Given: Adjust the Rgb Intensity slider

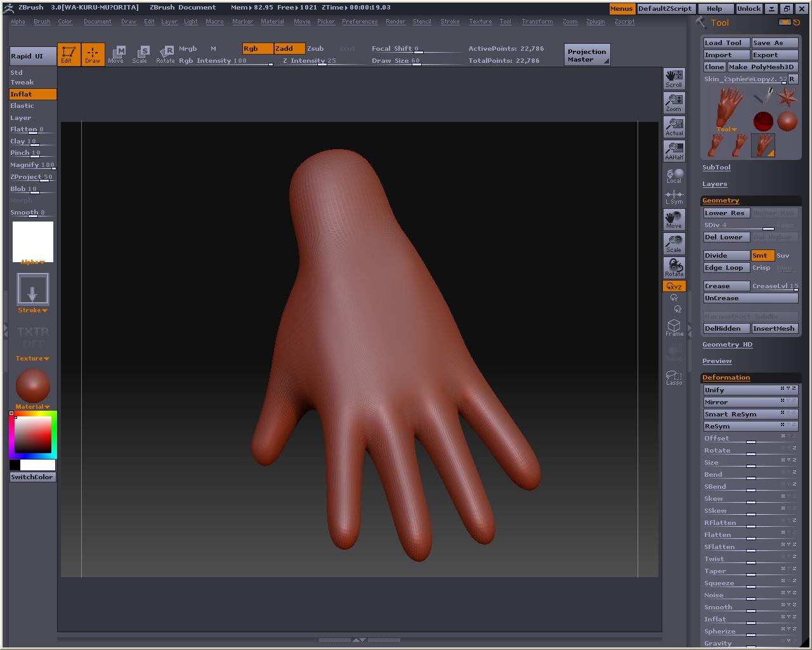Looking at the screenshot, I should pyautogui.click(x=226, y=61).
